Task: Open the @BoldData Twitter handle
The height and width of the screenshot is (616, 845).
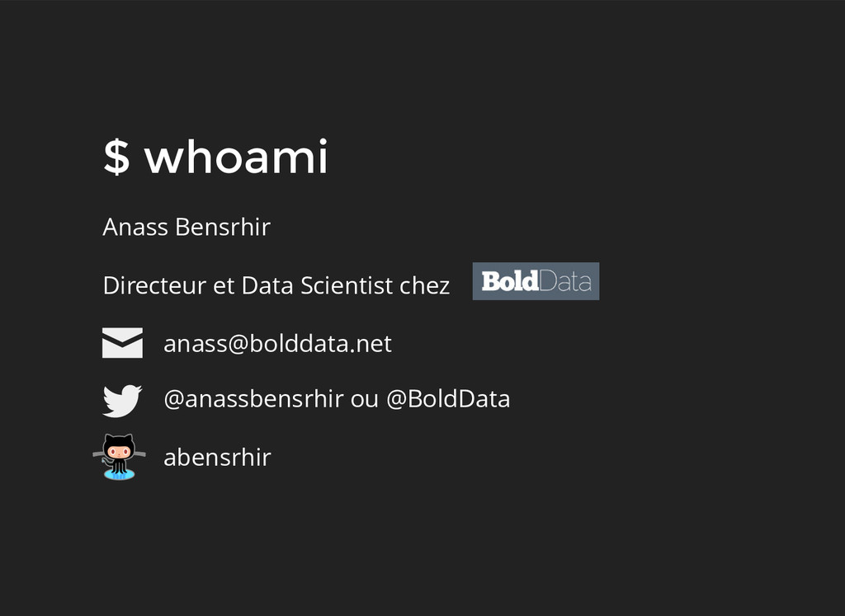Action: [448, 399]
